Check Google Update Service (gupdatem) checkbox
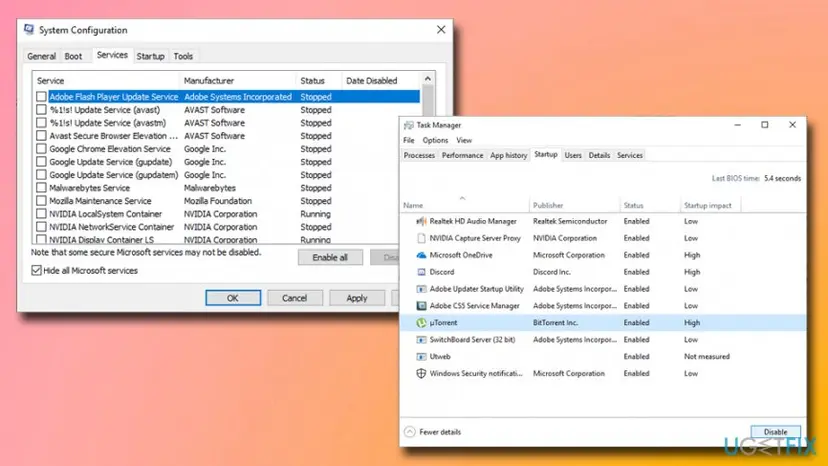 [x=41, y=175]
